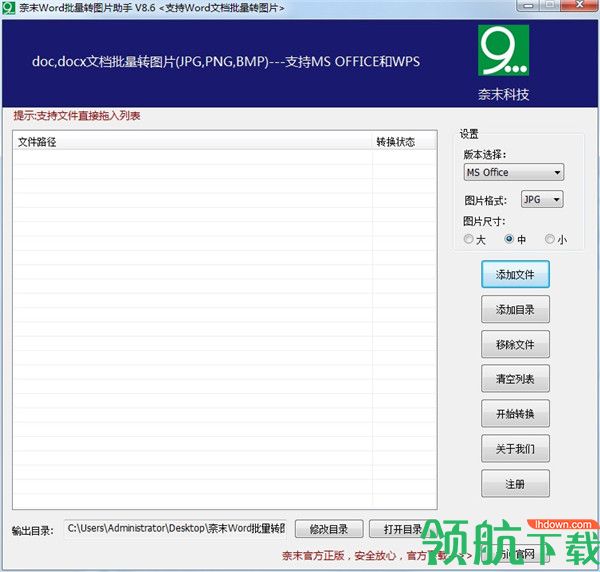Remove file with 移除文件 button
The width and height of the screenshot is (600, 572).
[515, 344]
